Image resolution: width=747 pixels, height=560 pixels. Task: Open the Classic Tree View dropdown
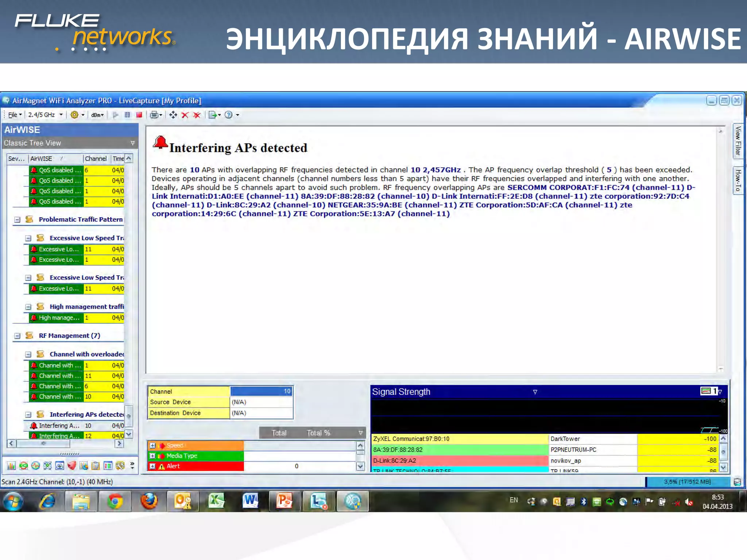tap(132, 143)
